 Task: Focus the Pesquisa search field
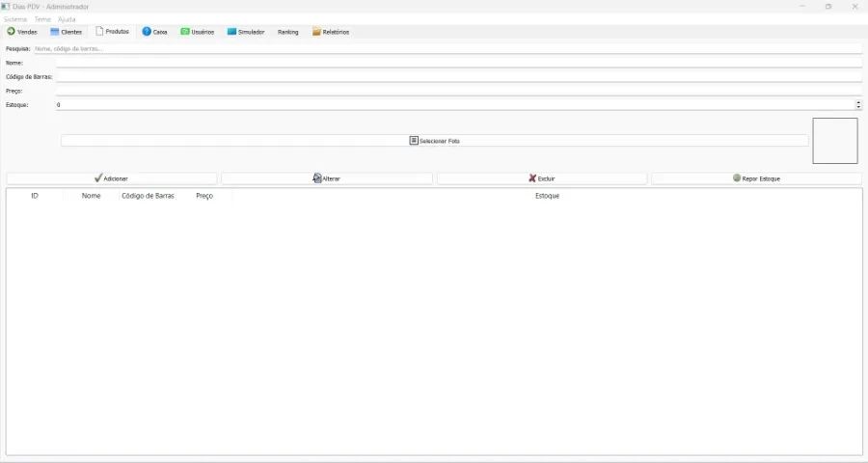447,48
